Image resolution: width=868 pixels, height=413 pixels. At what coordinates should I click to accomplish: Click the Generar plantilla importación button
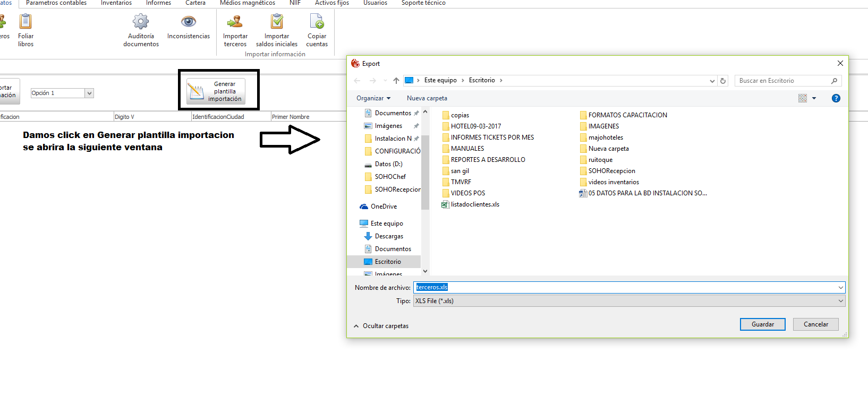[x=216, y=91]
